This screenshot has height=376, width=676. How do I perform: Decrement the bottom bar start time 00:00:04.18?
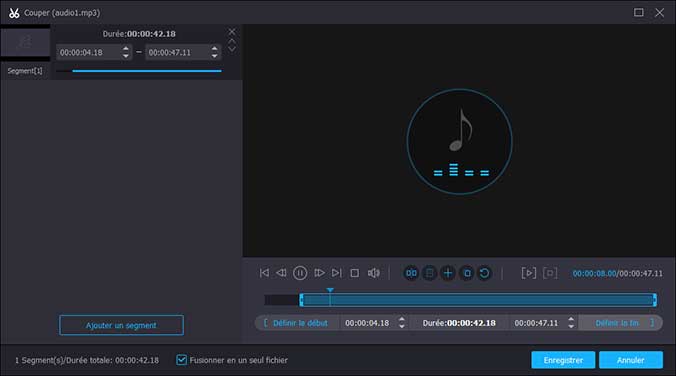pos(402,326)
